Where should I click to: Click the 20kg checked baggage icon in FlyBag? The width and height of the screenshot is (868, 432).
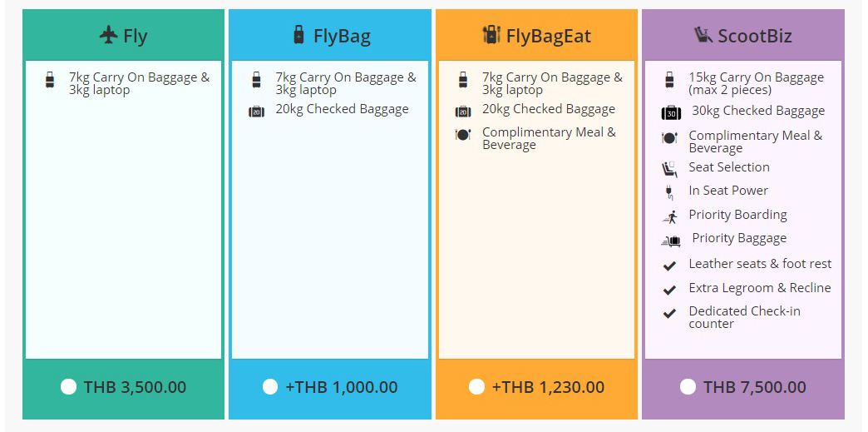pos(256,112)
